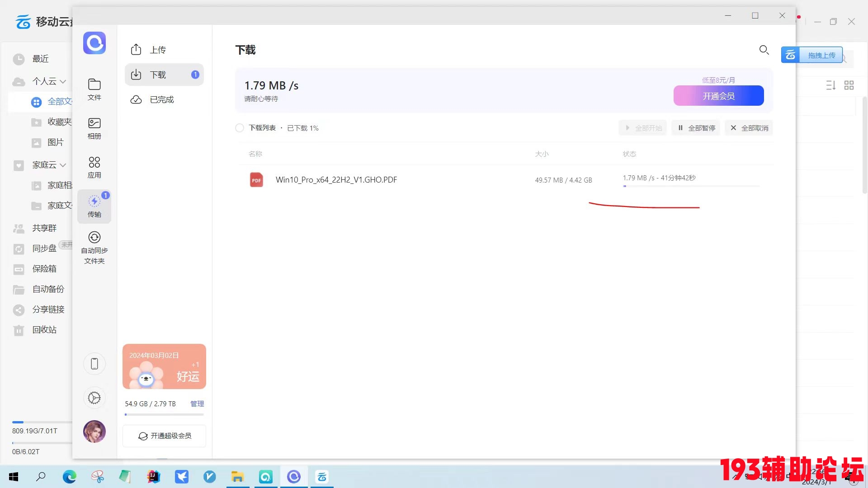Viewport: 868px width, 488px height.
Task: Collapse 家庭云 chevron in background window
Action: pos(63,165)
